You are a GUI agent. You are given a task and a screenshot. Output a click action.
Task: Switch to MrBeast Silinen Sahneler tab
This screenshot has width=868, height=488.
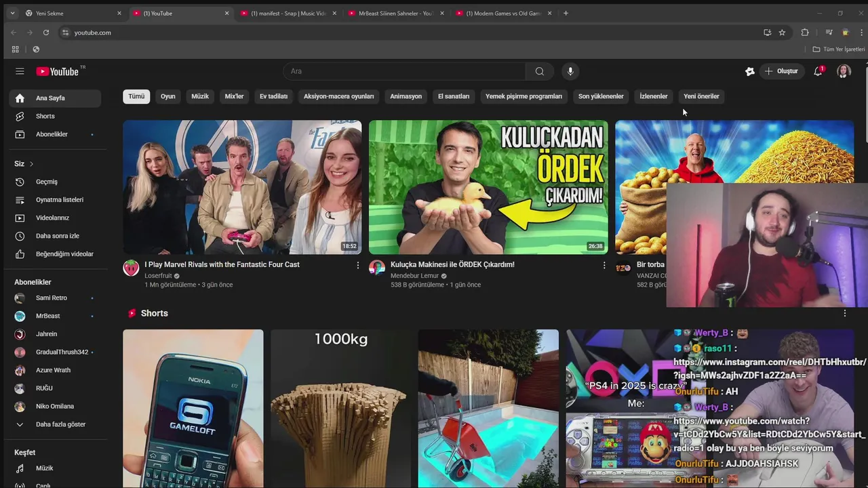[x=395, y=13]
